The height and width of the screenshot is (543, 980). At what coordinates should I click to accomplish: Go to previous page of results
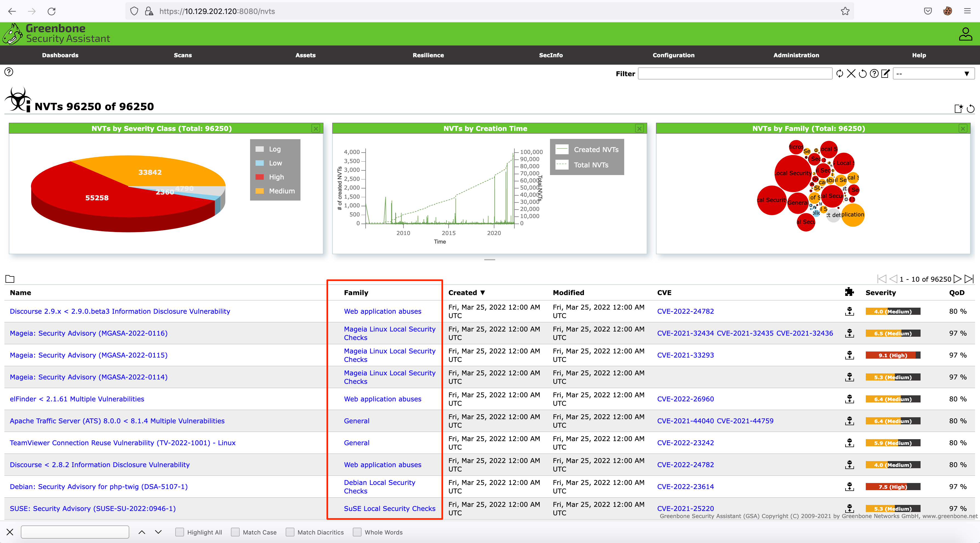click(x=893, y=279)
